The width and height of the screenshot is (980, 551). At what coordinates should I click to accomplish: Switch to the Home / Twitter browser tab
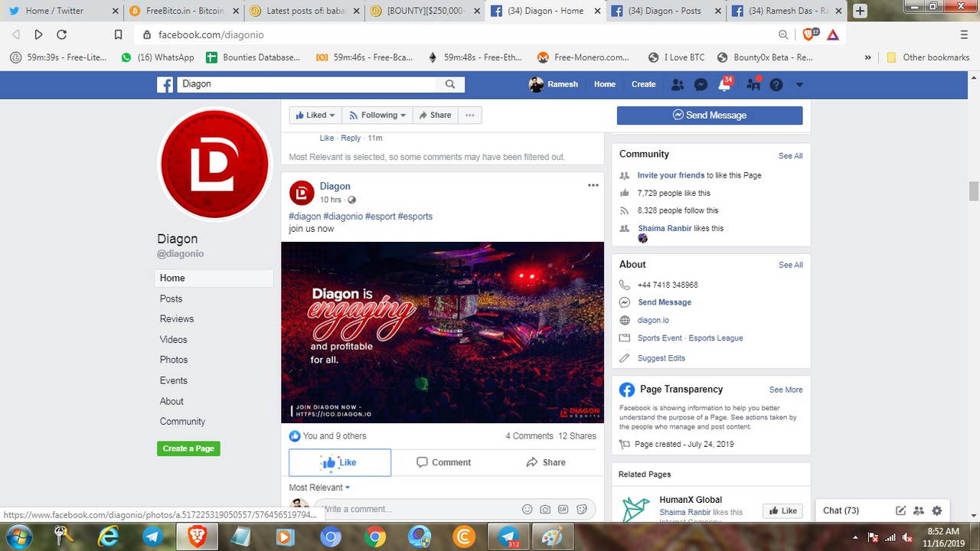point(63,11)
